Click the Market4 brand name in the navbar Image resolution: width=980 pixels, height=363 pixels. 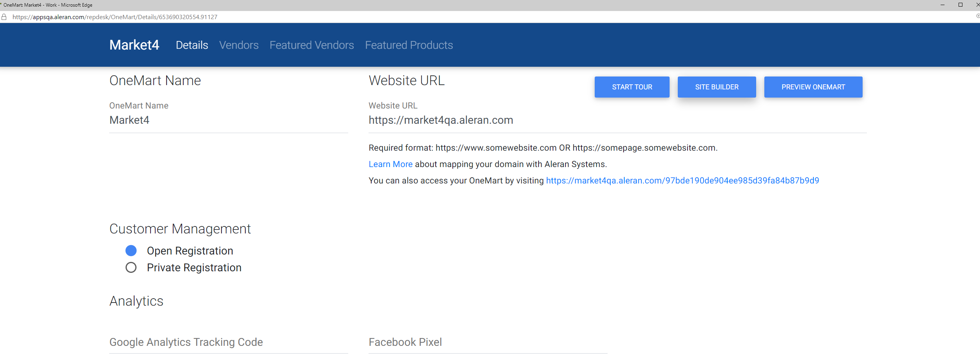click(134, 45)
